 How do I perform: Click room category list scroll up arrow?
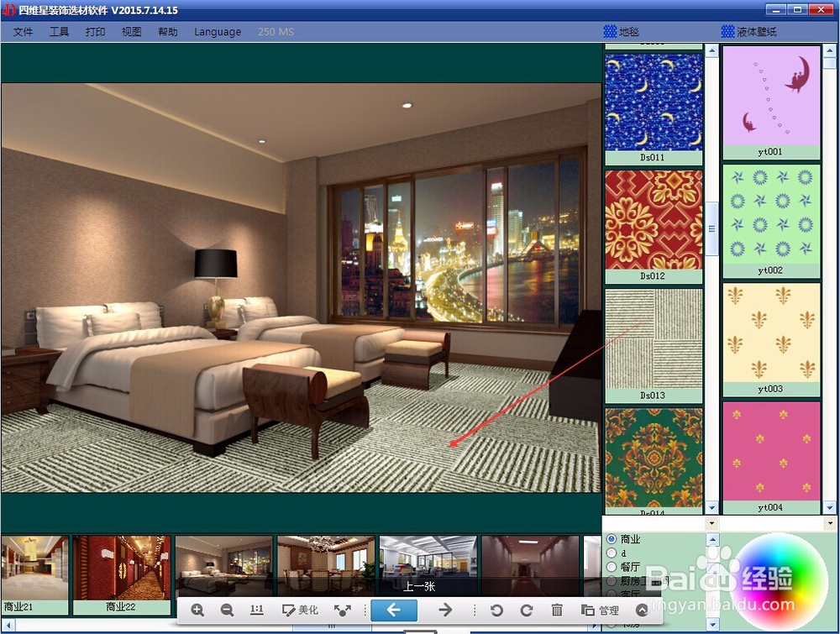click(x=712, y=539)
